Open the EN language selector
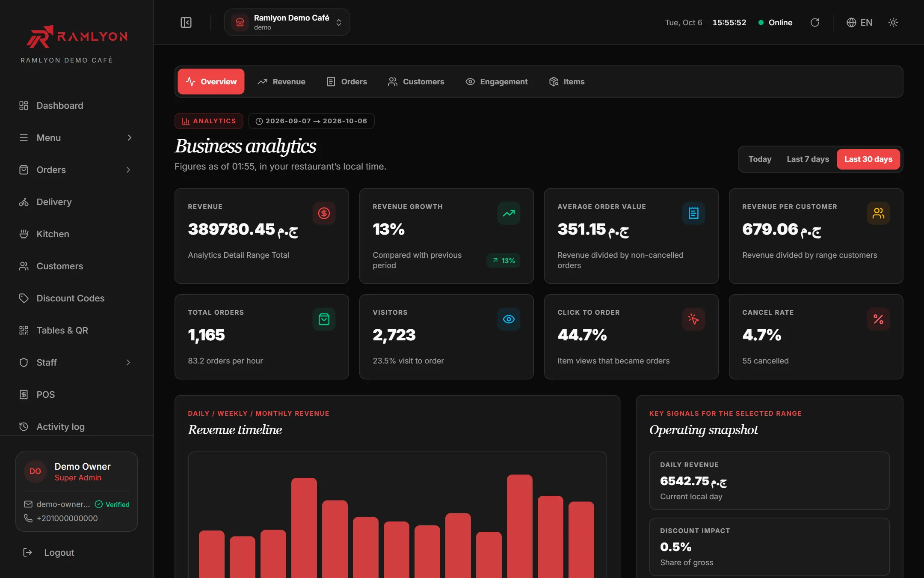The height and width of the screenshot is (578, 924). point(859,22)
